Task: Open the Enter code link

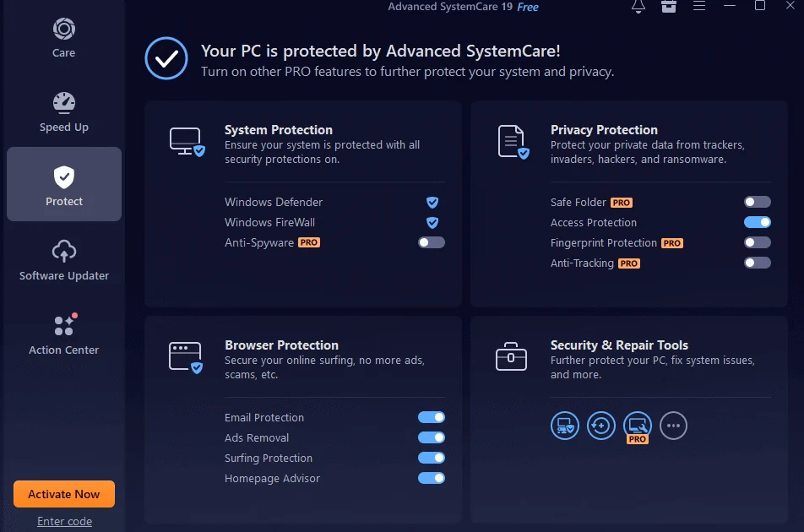Action: click(64, 521)
